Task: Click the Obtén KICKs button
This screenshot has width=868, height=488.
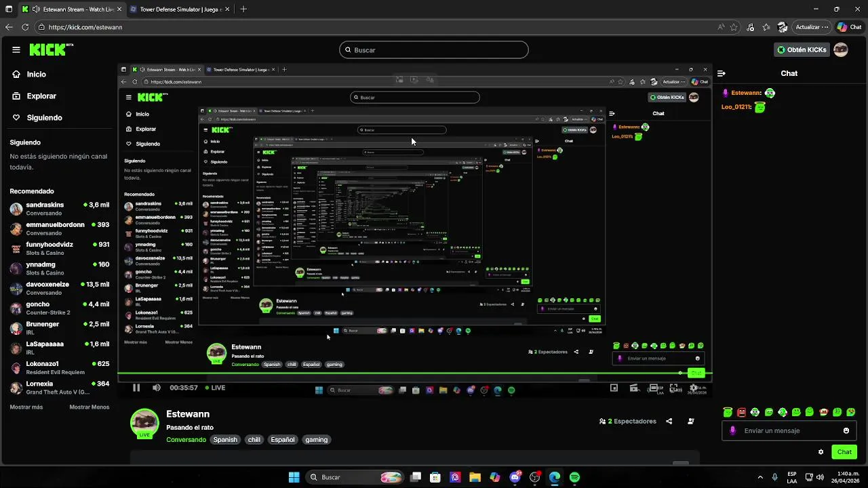Action: [802, 49]
